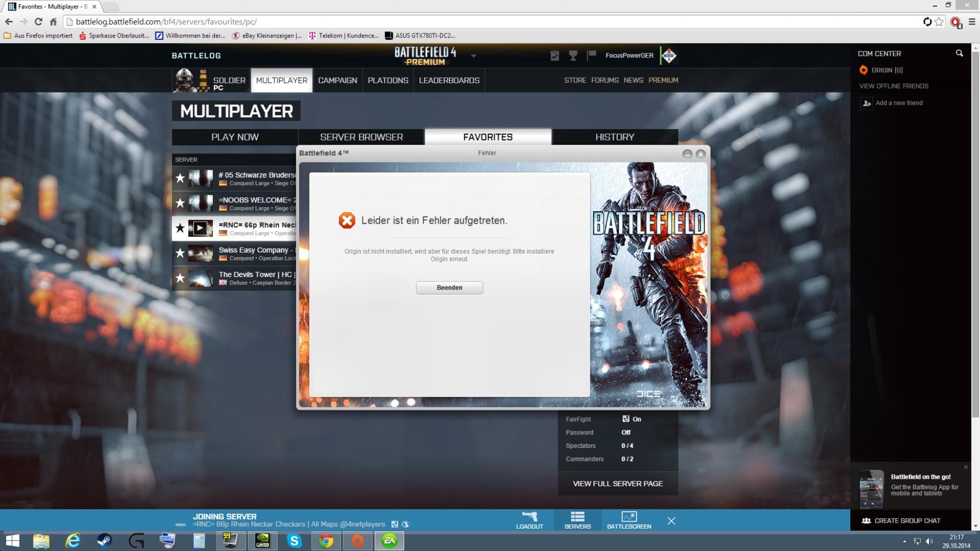This screenshot has height=551, width=980.
Task: Click the Origin icon in Com Center
Action: pos(863,70)
